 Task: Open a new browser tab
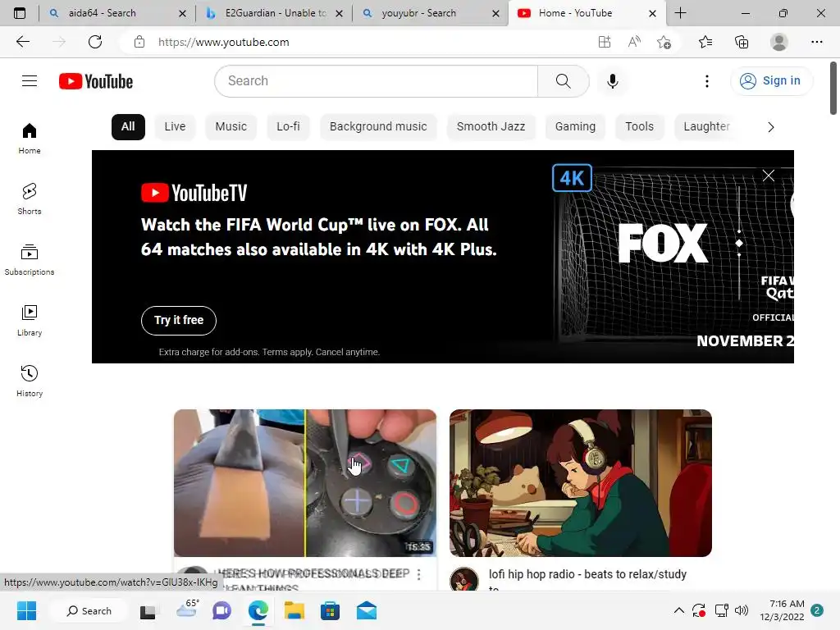(680, 13)
